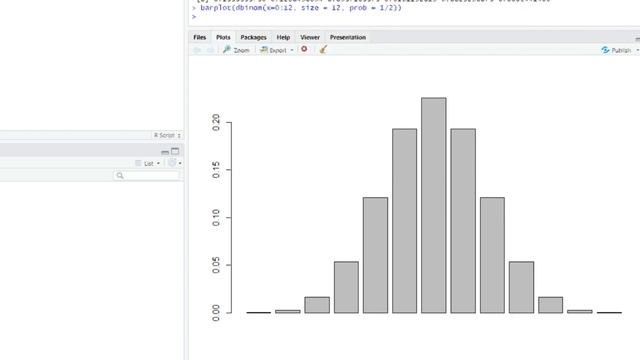The width and height of the screenshot is (640, 360).
Task: Focus the environment search field
Action: [146, 176]
